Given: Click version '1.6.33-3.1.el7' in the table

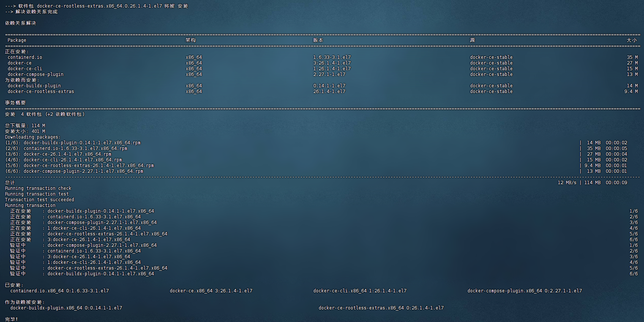Looking at the screenshot, I should click(332, 57).
